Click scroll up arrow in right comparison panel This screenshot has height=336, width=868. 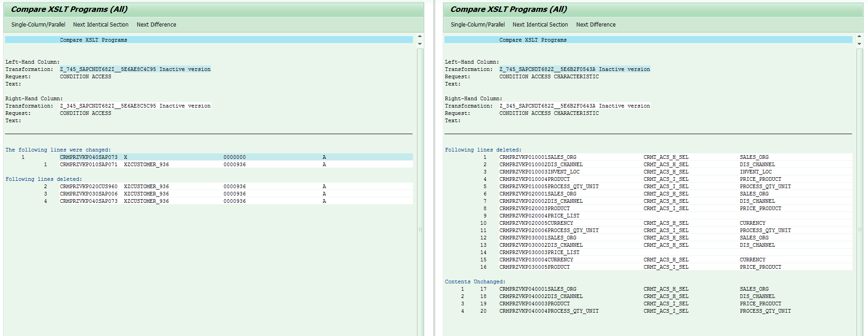[859, 36]
